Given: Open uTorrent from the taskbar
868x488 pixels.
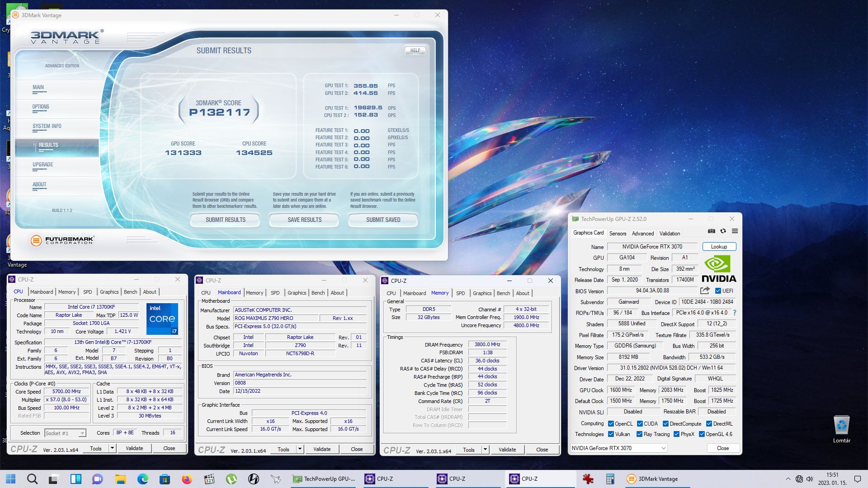Looking at the screenshot, I should point(231,479).
